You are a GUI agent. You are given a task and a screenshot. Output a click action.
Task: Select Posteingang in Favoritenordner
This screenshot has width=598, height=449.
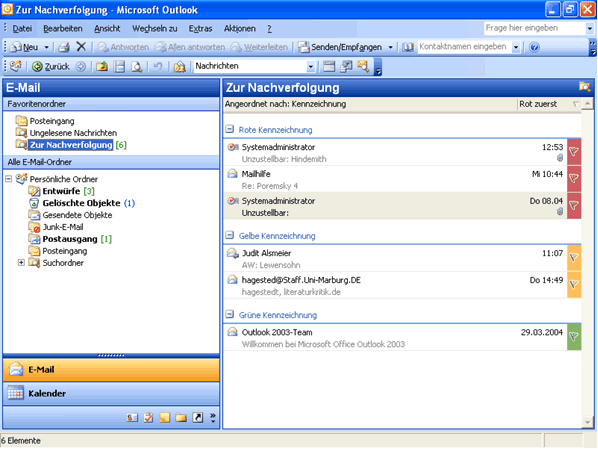tap(45, 121)
